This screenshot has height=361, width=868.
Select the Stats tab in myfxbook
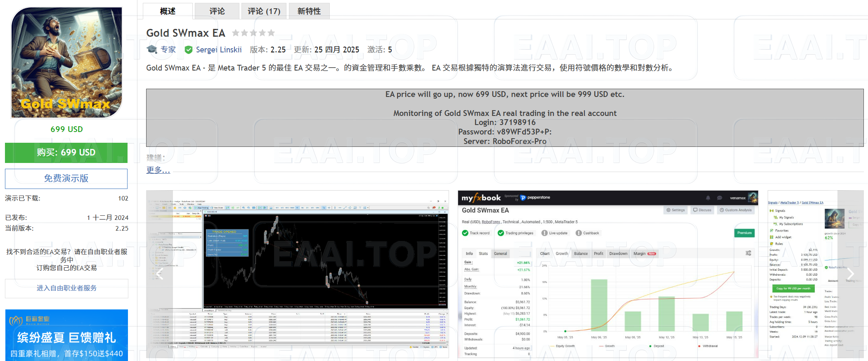[x=483, y=254]
